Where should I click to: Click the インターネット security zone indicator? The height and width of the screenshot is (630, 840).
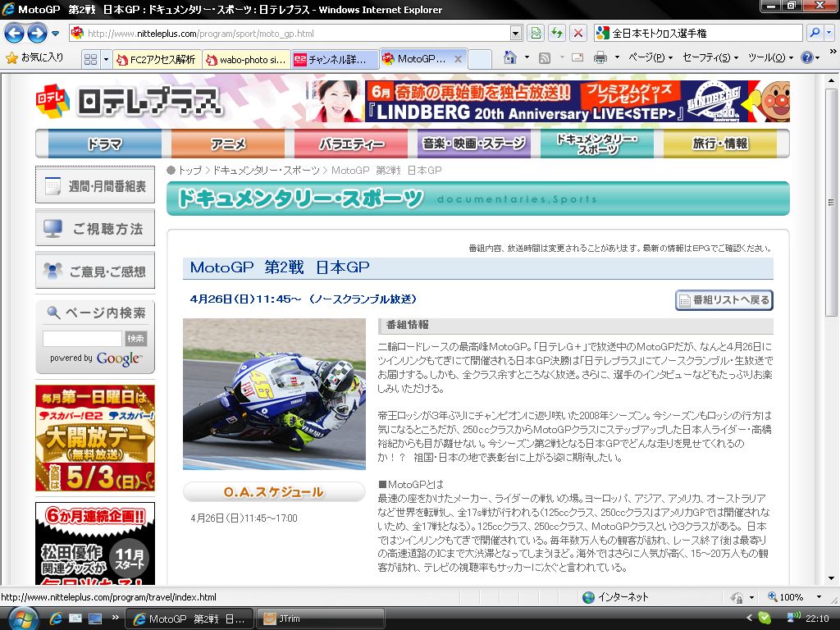pyautogui.click(x=615, y=597)
